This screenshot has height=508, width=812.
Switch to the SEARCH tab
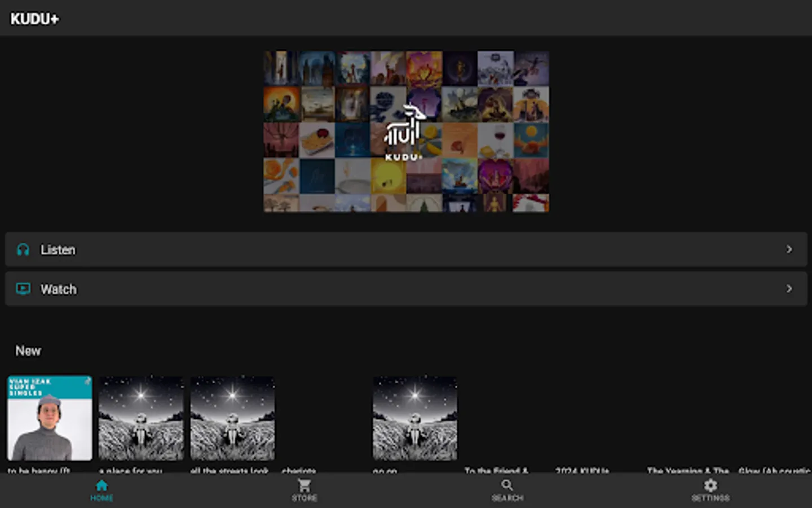coord(507,490)
